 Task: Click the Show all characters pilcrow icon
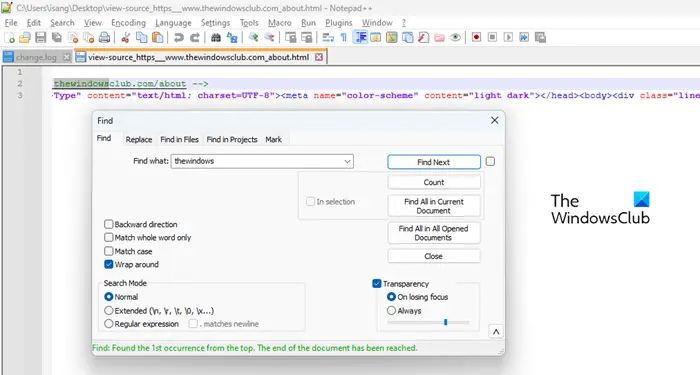[344, 38]
